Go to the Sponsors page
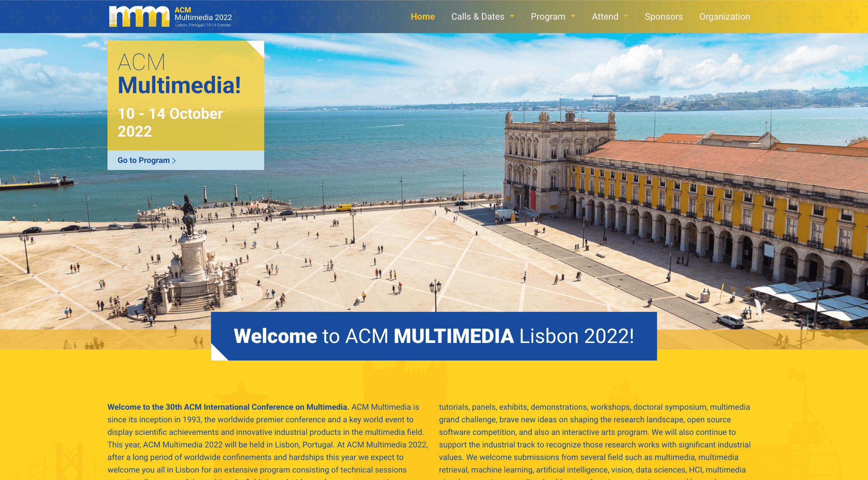Screen dimensions: 868x480 click(x=663, y=17)
